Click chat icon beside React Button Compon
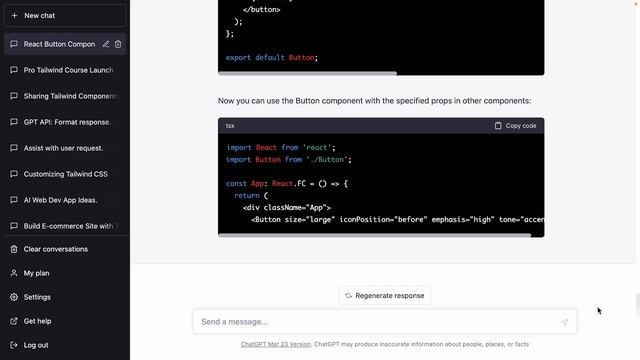This screenshot has width=640, height=360. pos(14,44)
